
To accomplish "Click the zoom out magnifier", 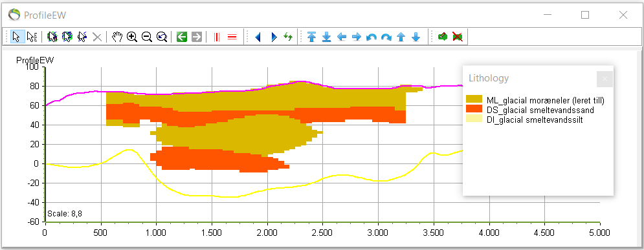I will (147, 37).
